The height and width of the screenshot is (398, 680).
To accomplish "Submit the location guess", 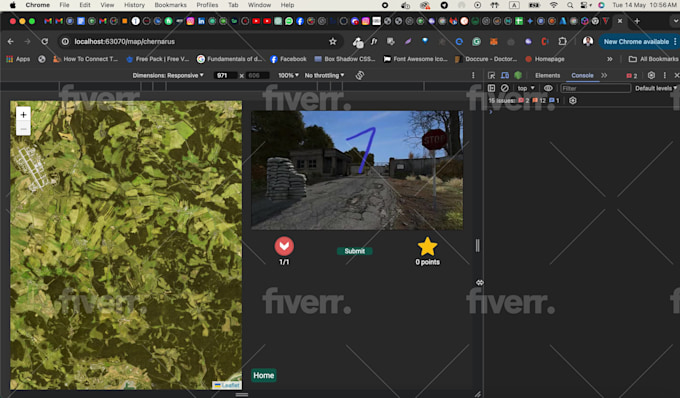I will point(354,251).
